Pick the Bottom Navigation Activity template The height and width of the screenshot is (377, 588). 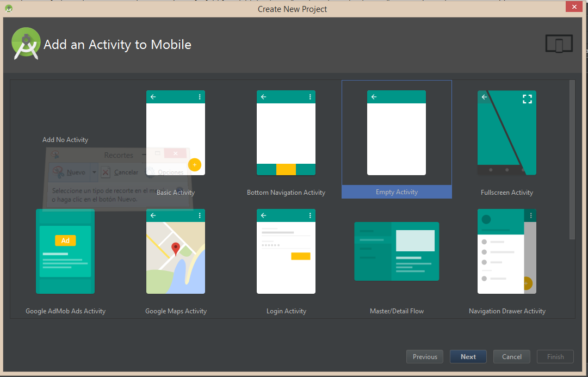286,133
